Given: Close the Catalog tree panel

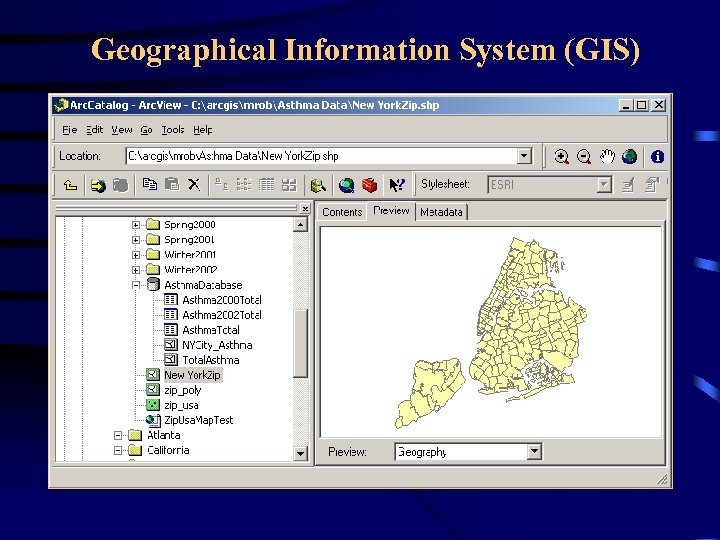Looking at the screenshot, I should coord(305,209).
